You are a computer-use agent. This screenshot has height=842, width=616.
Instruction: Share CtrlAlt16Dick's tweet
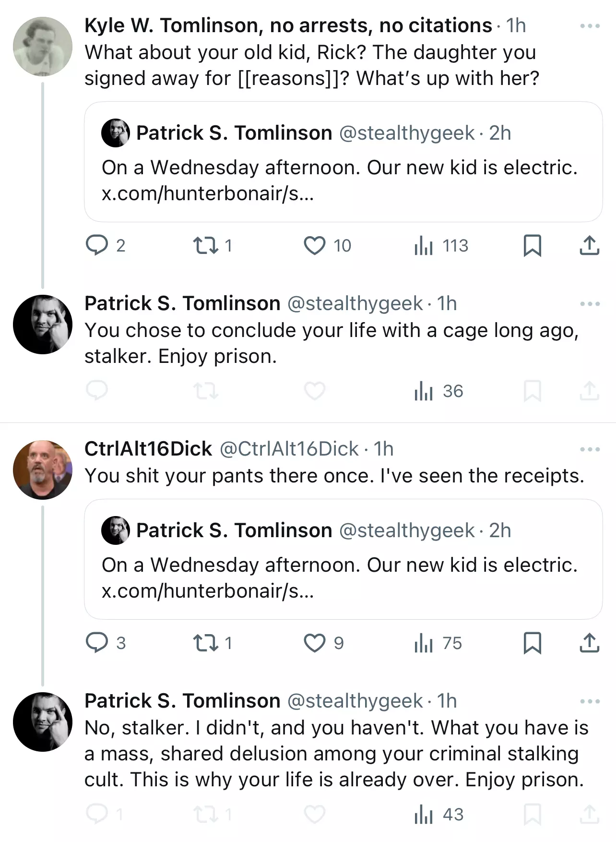click(x=589, y=643)
